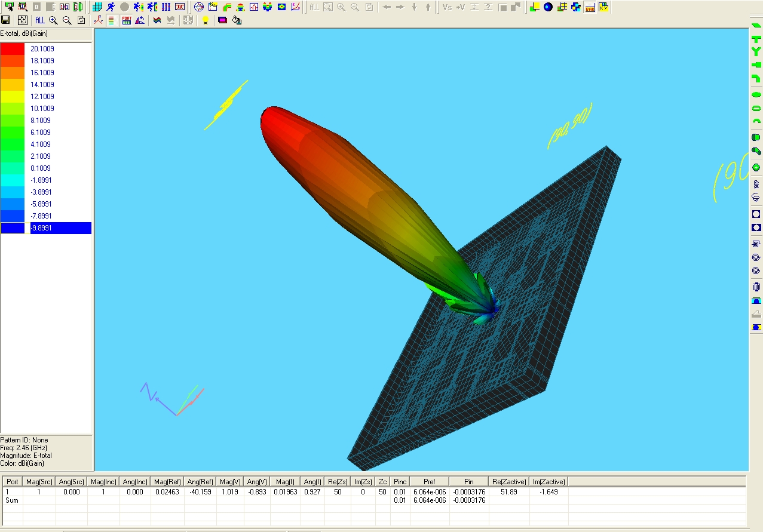Click the vertical bars III icon

(166, 7)
